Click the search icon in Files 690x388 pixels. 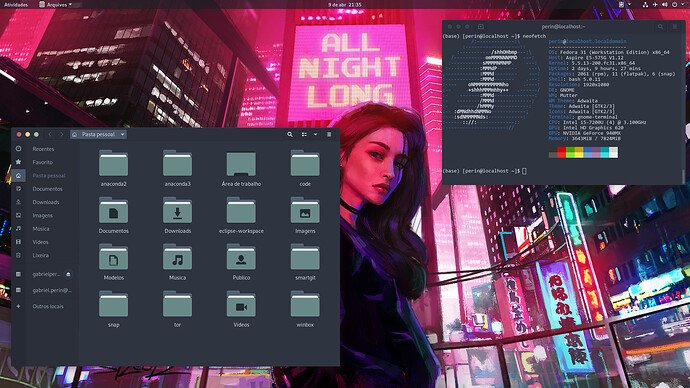[x=290, y=134]
